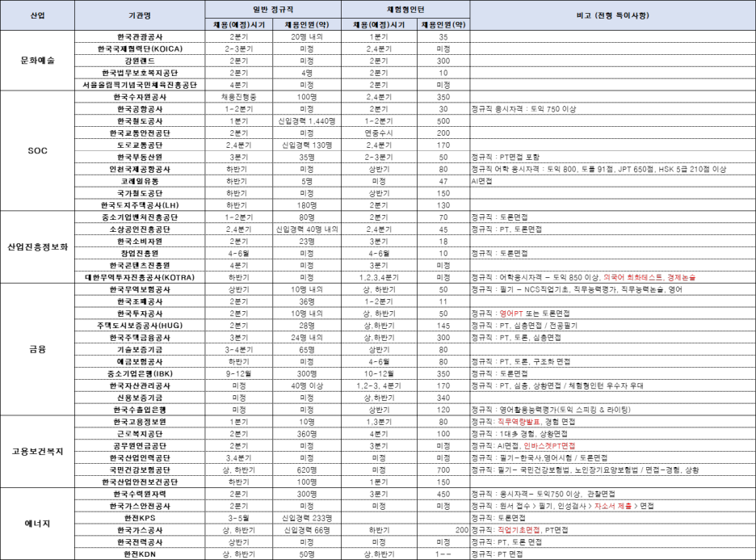Select the 국민건강보험공단 cell
Image resolution: width=756 pixels, height=560 pixels.
(140, 469)
